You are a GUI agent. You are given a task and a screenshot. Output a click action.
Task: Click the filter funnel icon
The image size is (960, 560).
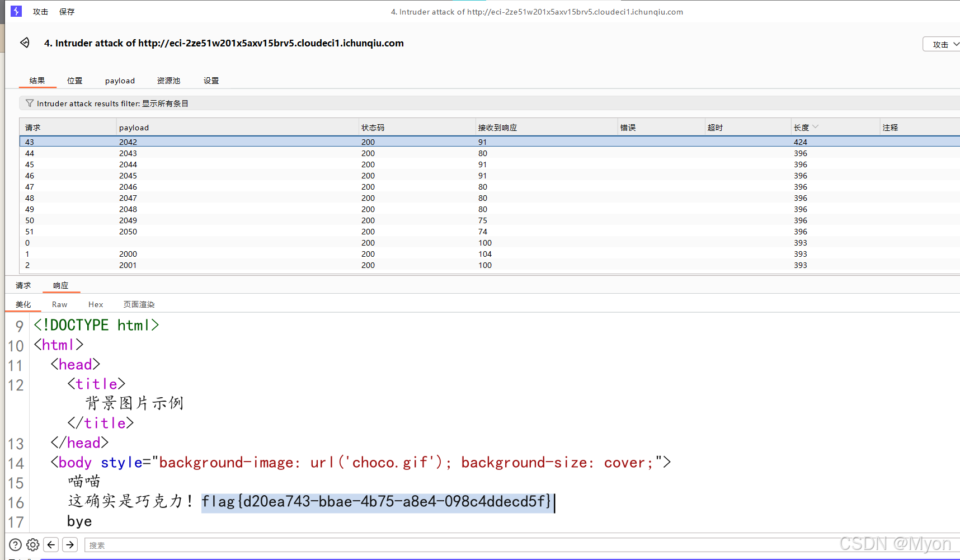[30, 103]
